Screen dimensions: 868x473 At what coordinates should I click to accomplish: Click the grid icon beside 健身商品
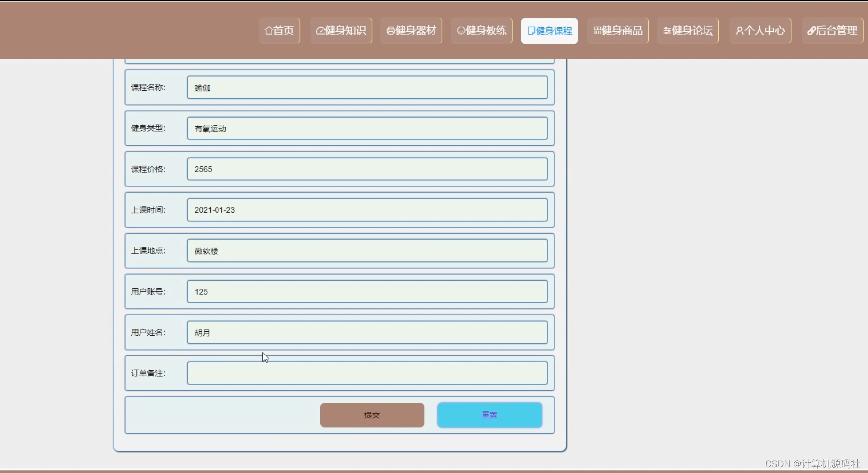coord(597,31)
